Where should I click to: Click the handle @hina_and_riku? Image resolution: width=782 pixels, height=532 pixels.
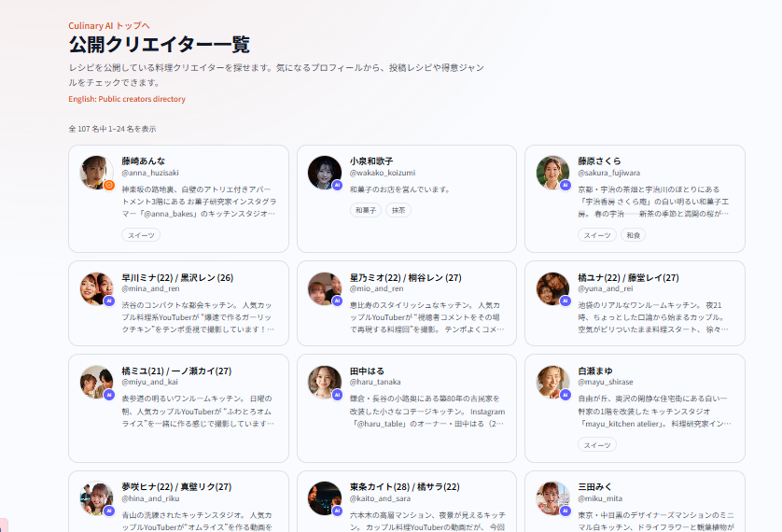(150, 498)
